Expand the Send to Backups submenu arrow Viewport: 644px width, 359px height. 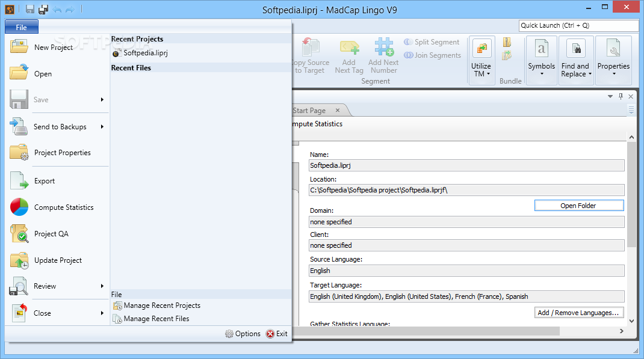coord(102,127)
